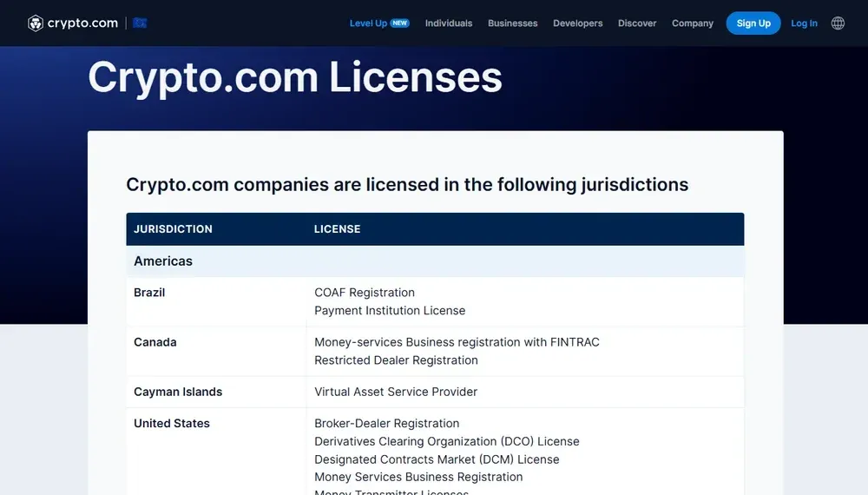Click the EU flag region icon
This screenshot has width=868, height=495.
[140, 23]
